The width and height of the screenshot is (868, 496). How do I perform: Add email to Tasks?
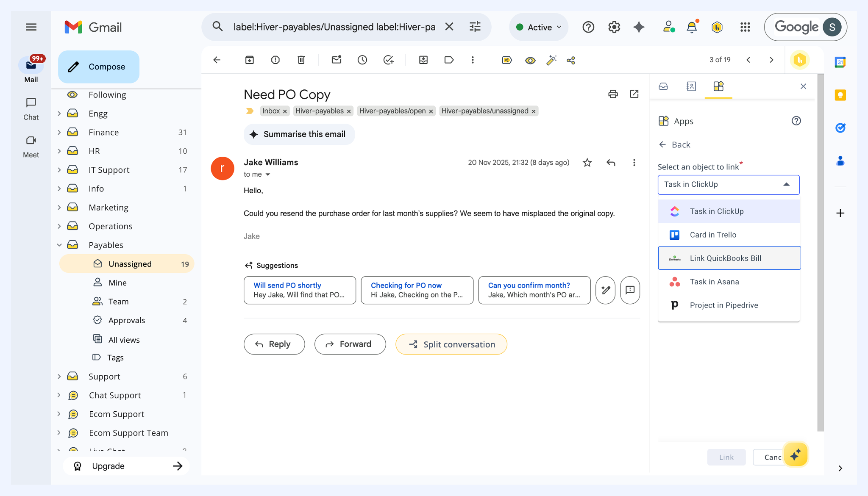(x=388, y=60)
